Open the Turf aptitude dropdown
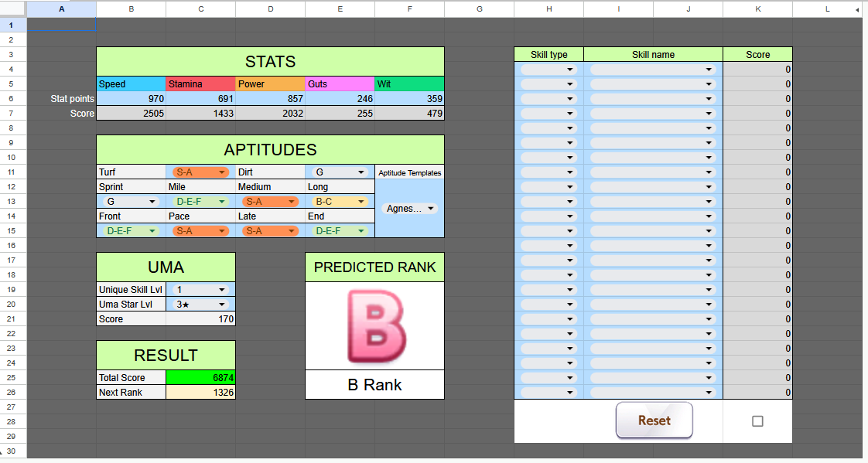868x463 pixels. click(200, 172)
